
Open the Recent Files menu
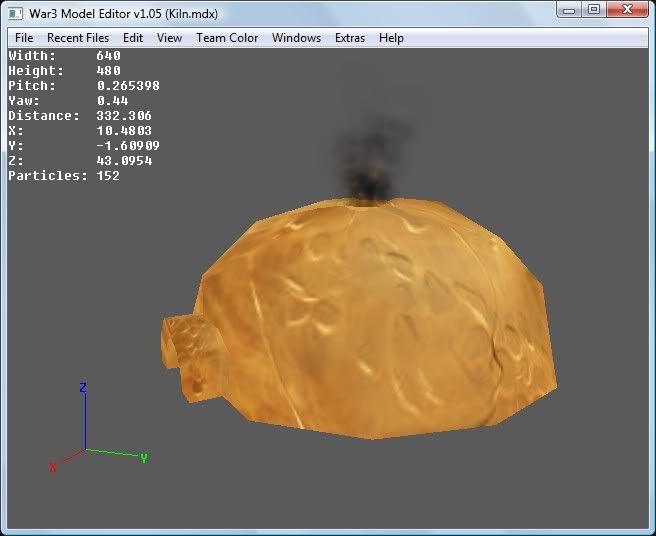click(78, 38)
